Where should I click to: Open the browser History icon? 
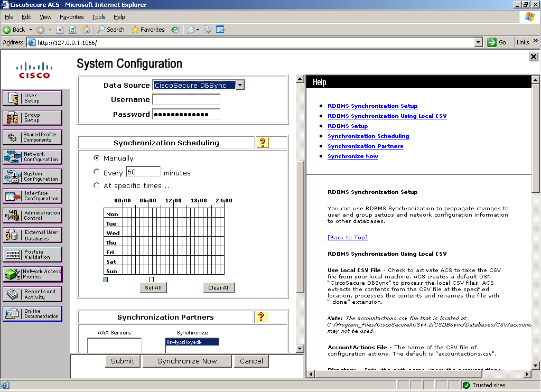click(175, 30)
